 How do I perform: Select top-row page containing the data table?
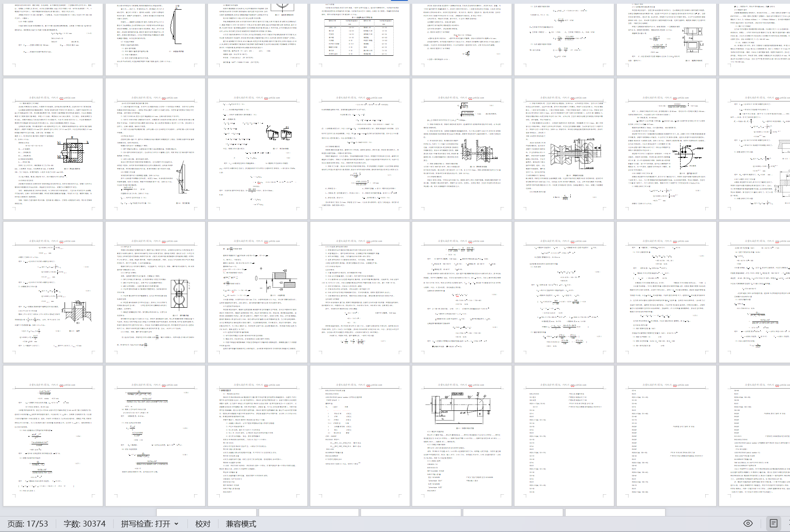click(x=360, y=40)
